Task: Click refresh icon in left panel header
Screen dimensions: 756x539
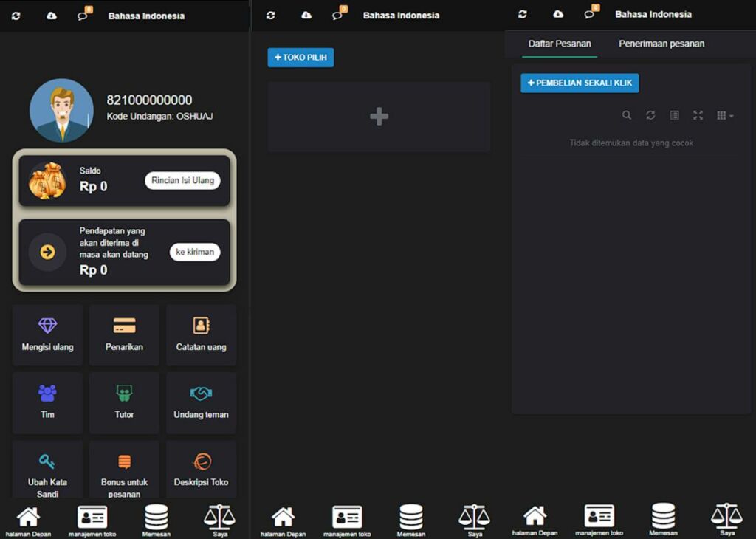Action: (16, 16)
